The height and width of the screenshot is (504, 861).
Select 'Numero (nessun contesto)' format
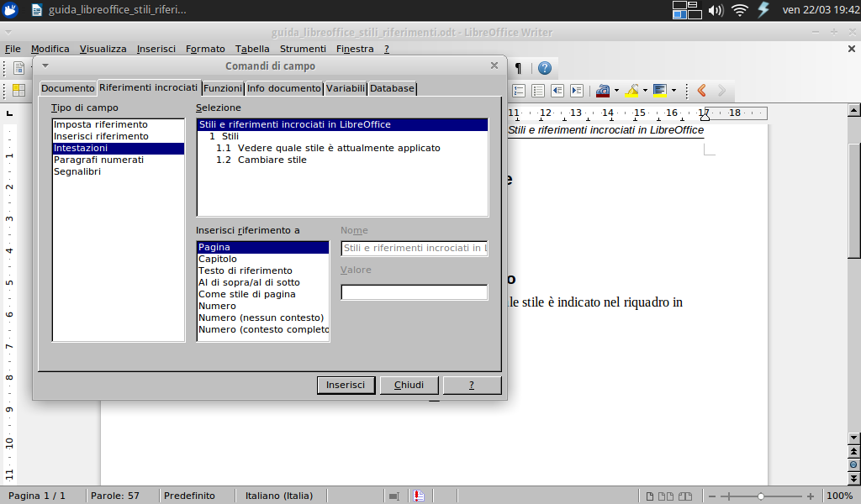[262, 318]
